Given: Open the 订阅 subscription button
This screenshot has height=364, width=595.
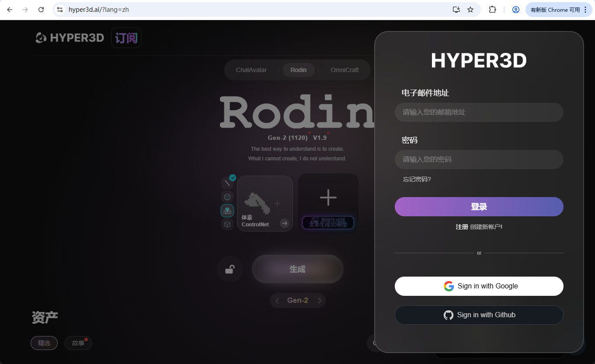Looking at the screenshot, I should pyautogui.click(x=126, y=38).
